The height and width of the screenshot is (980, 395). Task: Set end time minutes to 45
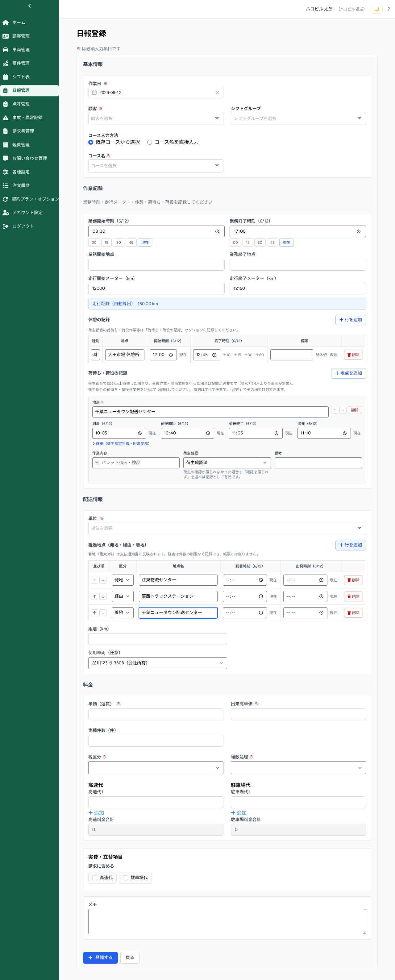pos(272,243)
